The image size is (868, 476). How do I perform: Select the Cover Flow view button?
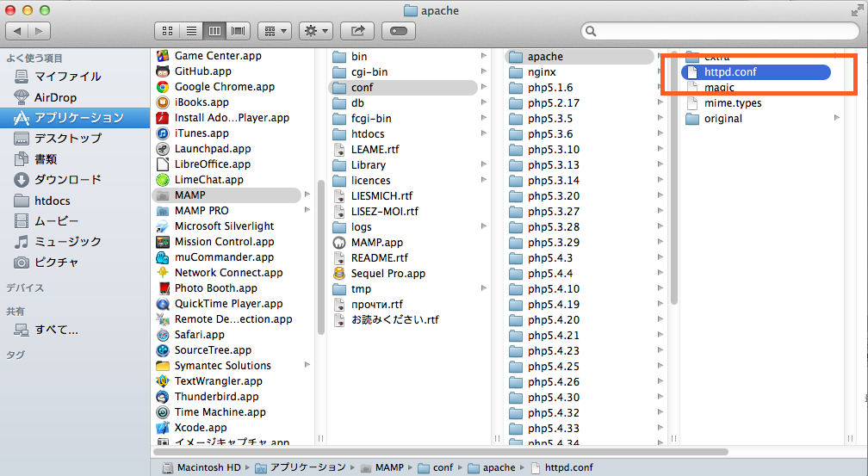point(238,31)
